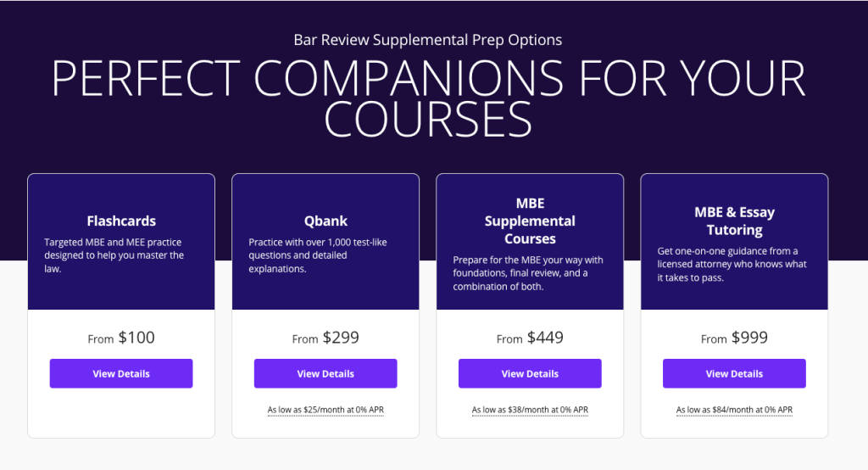Viewport: 868px width, 470px height.
Task: Click Qbank description about 1,000 test-like questions
Action: click(318, 255)
